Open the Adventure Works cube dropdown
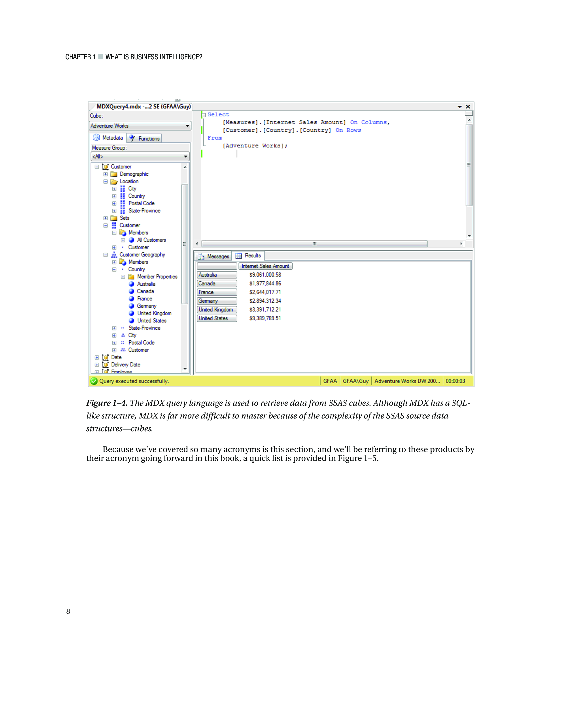The image size is (563, 728). coord(187,126)
